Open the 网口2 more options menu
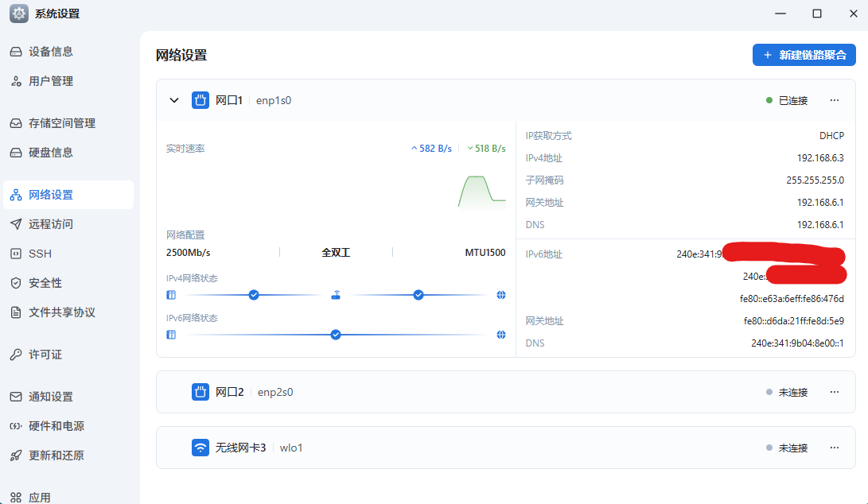Screen dimensions: 868x504 click(x=835, y=392)
